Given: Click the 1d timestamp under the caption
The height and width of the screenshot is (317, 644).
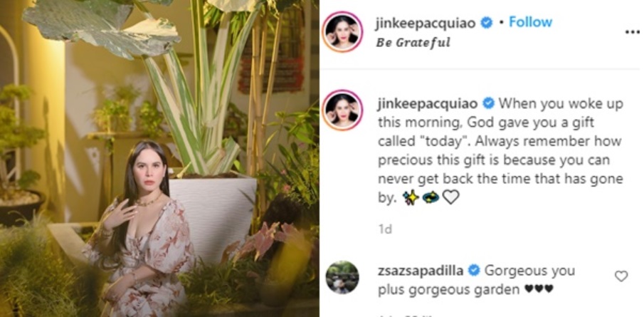Looking at the screenshot, I should (x=385, y=229).
